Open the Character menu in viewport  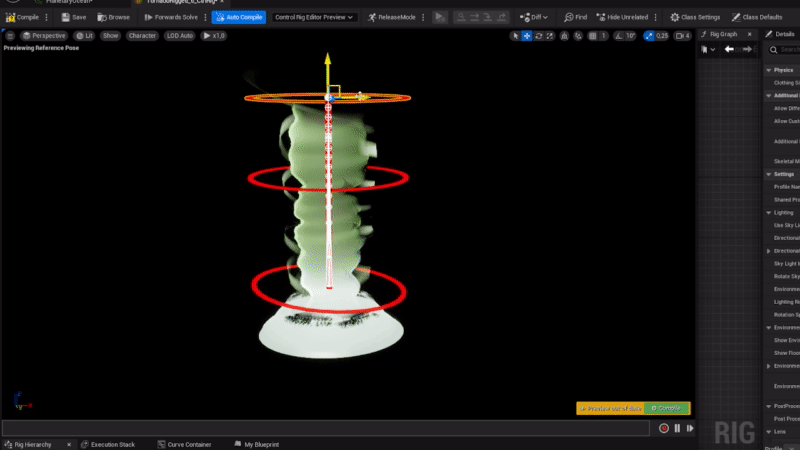(x=142, y=36)
